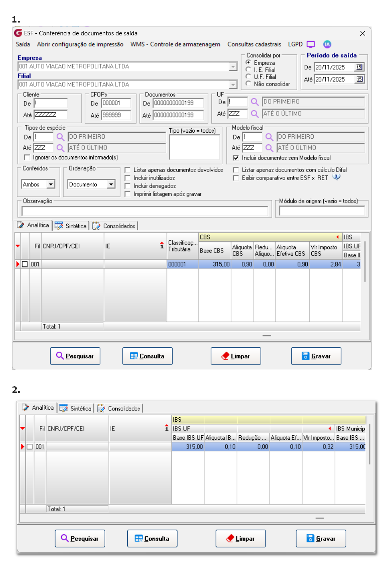Enable 'Exibir comparativo entre ESF x RET'
This screenshot has width=392, height=570.
tap(236, 178)
